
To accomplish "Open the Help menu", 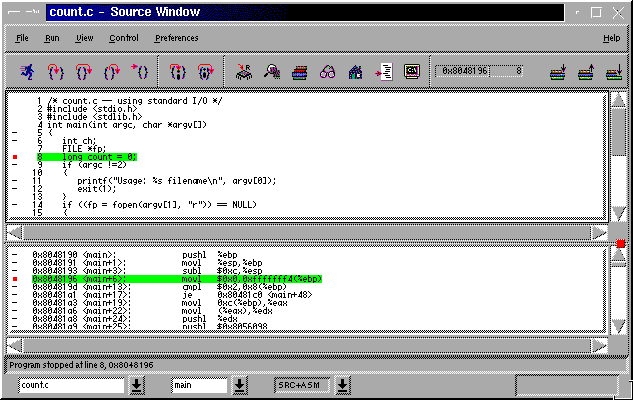I will click(611, 38).
